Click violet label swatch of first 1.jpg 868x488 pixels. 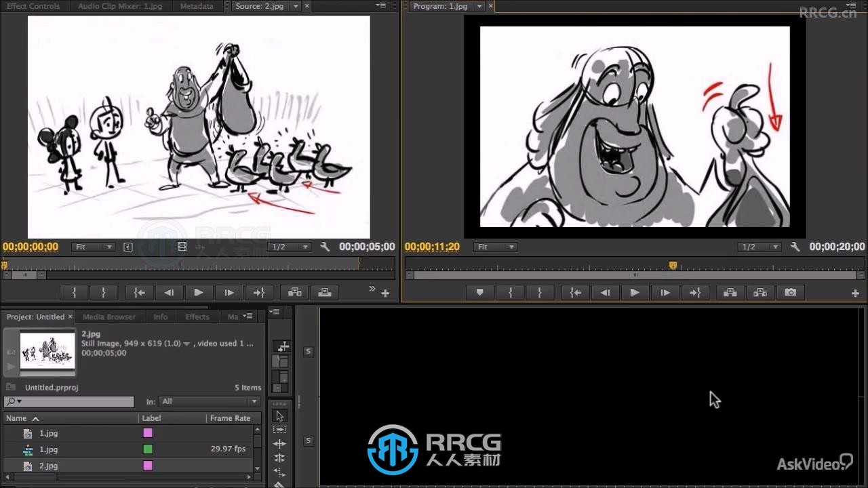[x=148, y=433]
